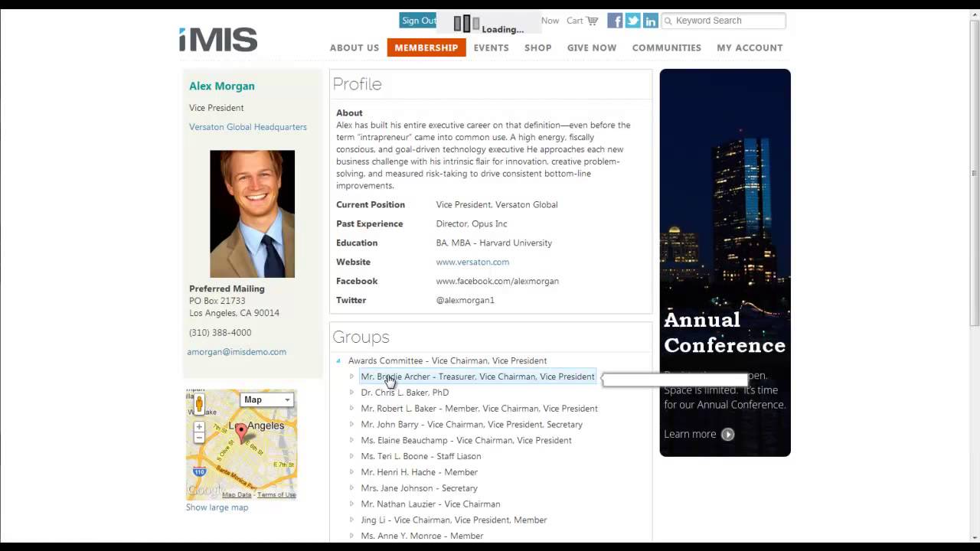The width and height of the screenshot is (980, 551).
Task: Click Alex Morgan's profile photo
Action: (x=253, y=214)
